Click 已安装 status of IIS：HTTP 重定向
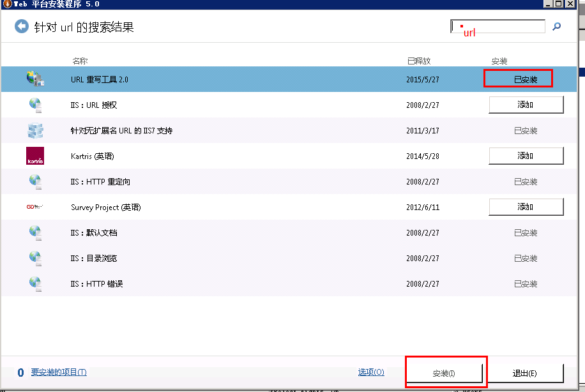This screenshot has width=585, height=392. pos(526,182)
